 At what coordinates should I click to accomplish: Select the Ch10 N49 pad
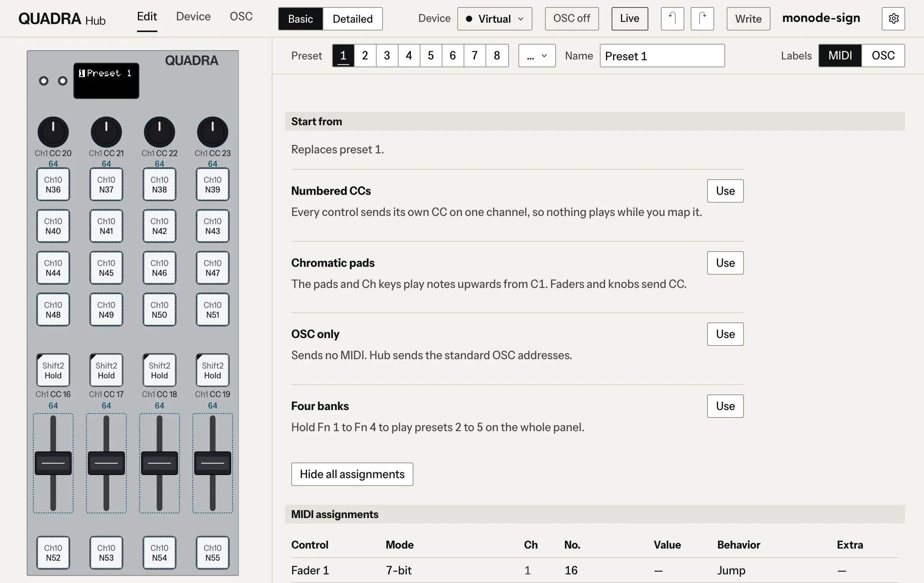coord(106,309)
